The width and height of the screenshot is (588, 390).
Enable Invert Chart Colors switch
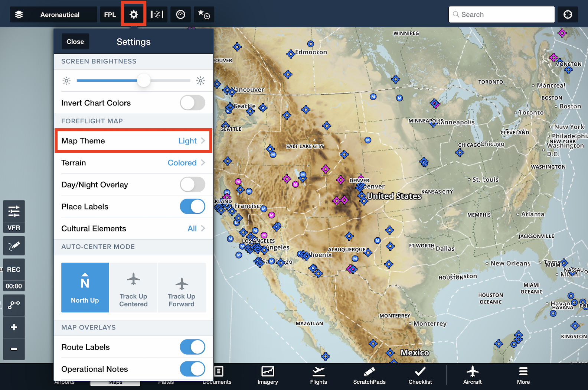pyautogui.click(x=192, y=103)
